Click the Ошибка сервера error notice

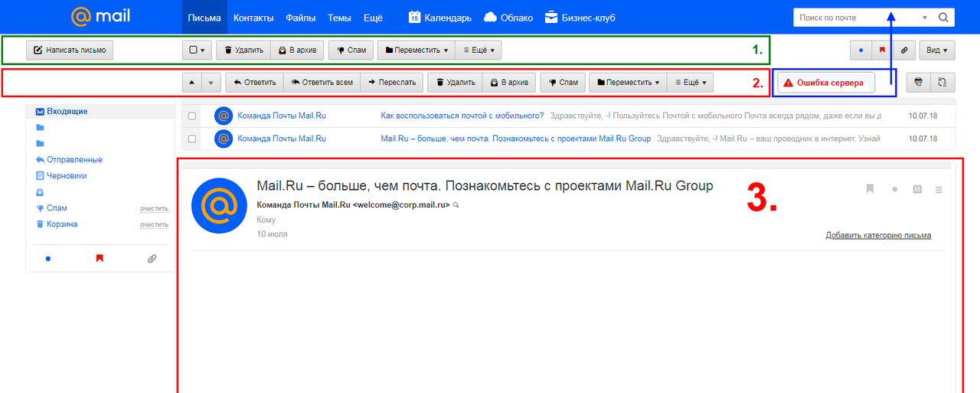click(x=825, y=83)
